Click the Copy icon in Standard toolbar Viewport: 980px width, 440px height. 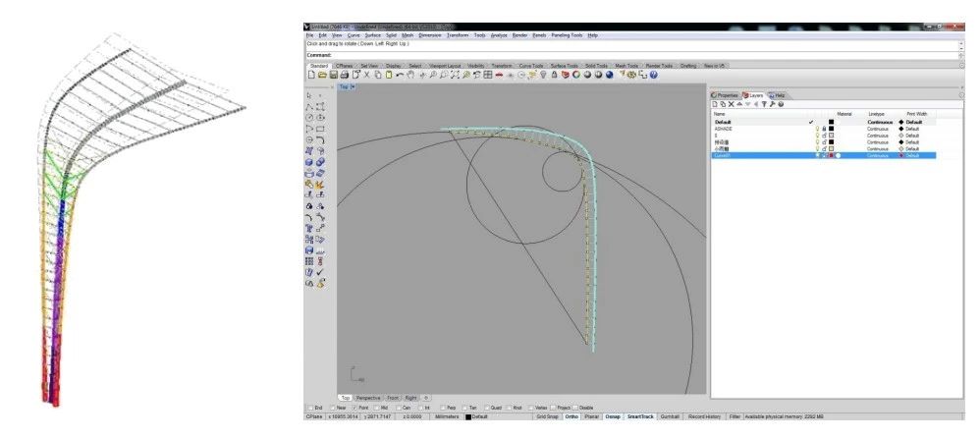click(377, 75)
